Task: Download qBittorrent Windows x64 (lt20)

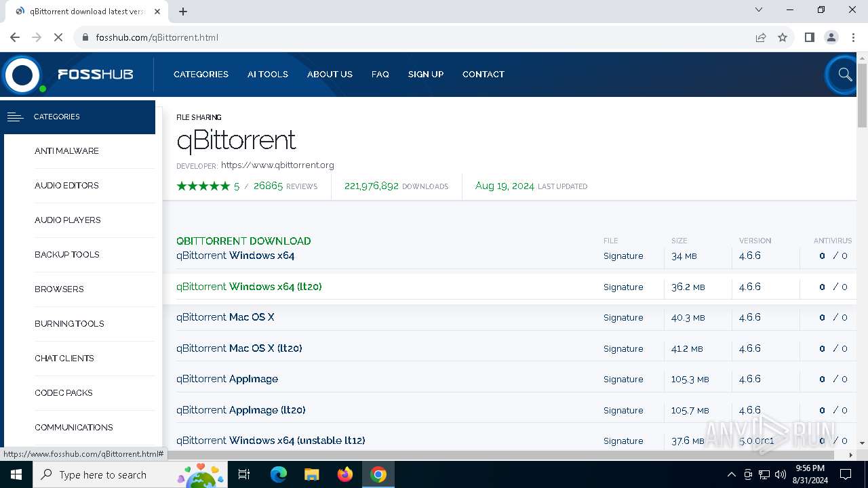Action: [249, 287]
